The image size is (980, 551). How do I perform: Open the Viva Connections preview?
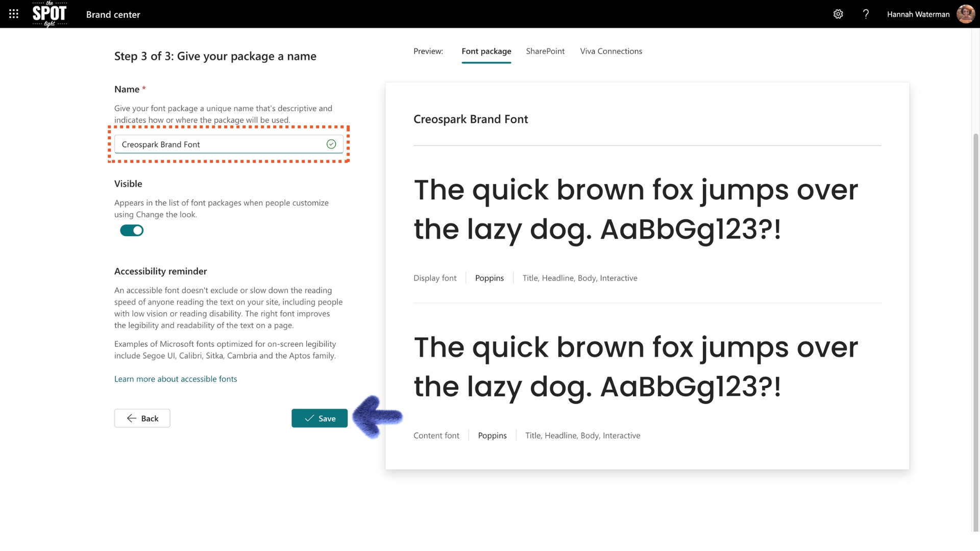pyautogui.click(x=610, y=51)
